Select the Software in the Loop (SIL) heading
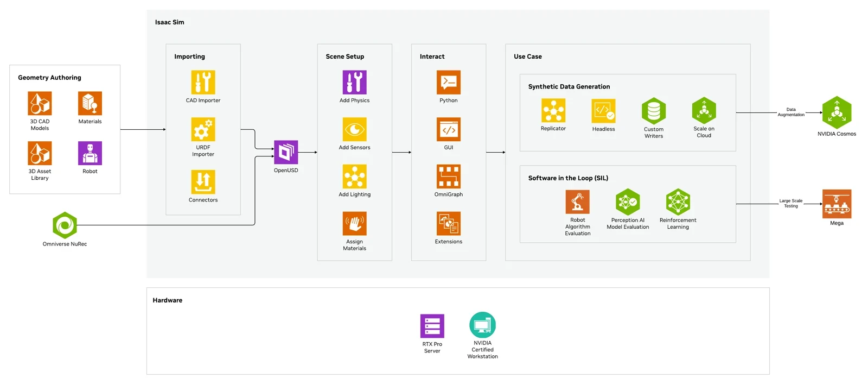This screenshot has width=868, height=384. click(x=568, y=178)
